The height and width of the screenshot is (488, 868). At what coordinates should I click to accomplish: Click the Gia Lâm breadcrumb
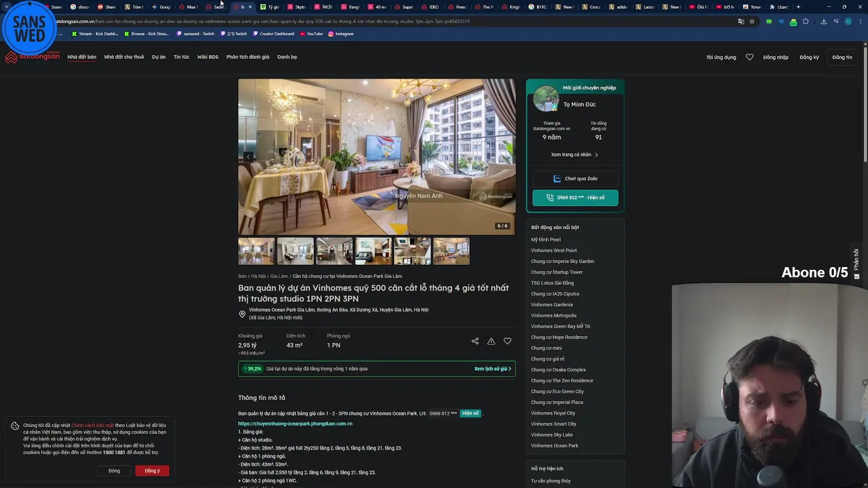pyautogui.click(x=279, y=276)
